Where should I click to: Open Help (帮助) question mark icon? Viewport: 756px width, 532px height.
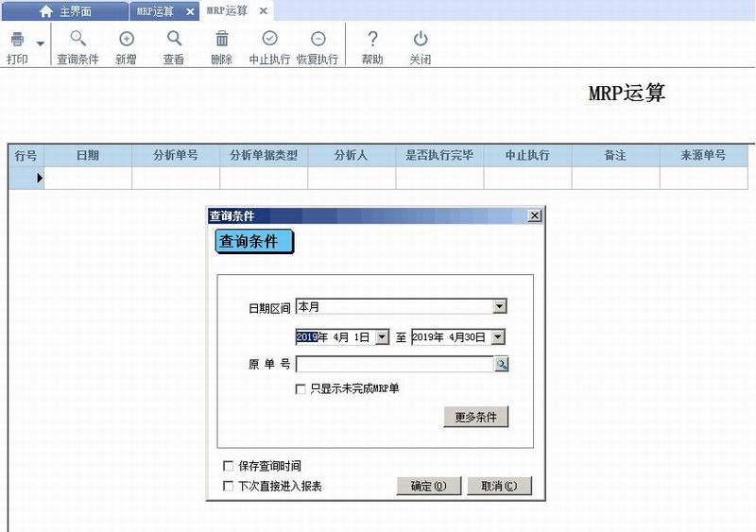click(x=372, y=40)
